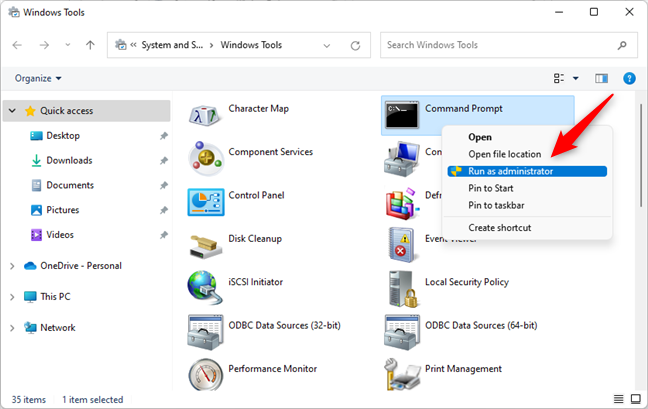
Task: Open the Print Management icon
Action: [402, 374]
